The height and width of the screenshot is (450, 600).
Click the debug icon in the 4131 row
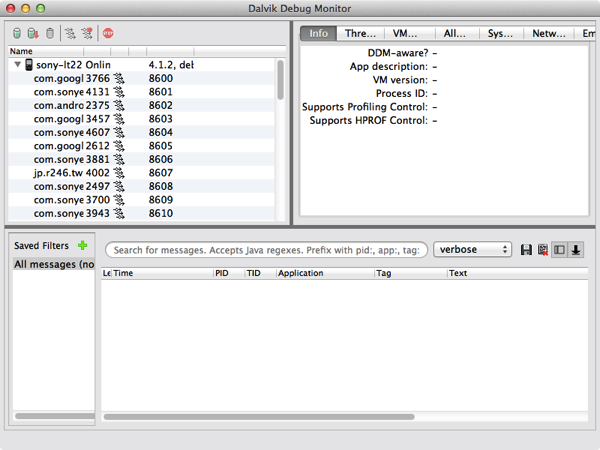(119, 92)
